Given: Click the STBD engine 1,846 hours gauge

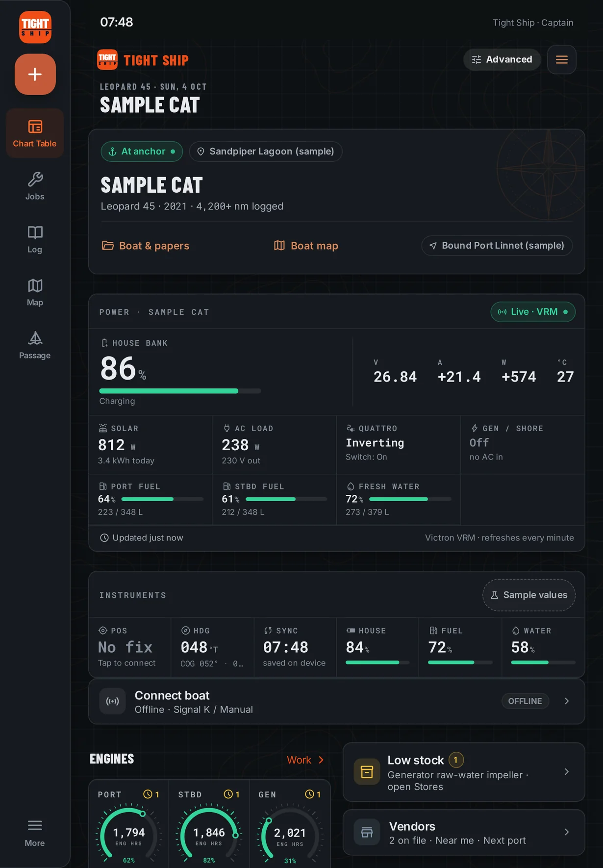Looking at the screenshot, I should point(209,833).
